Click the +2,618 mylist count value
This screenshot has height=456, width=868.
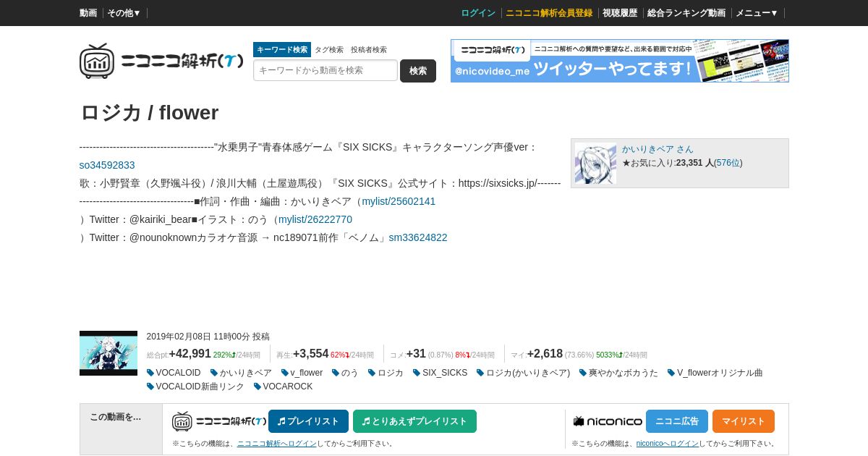[x=545, y=353]
